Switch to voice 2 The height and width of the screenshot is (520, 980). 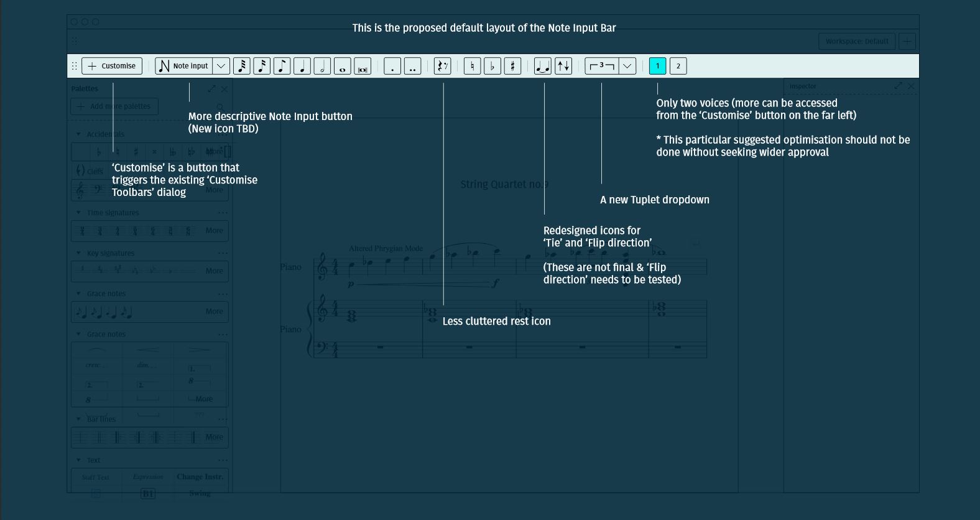click(678, 66)
